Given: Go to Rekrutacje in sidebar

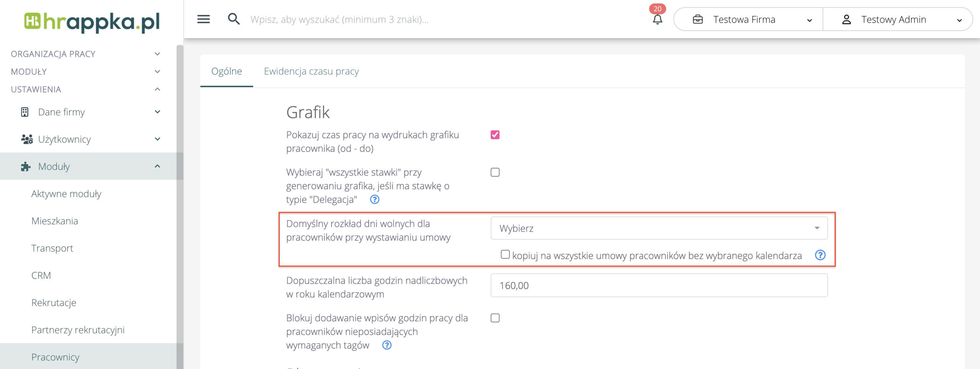Looking at the screenshot, I should 54,303.
